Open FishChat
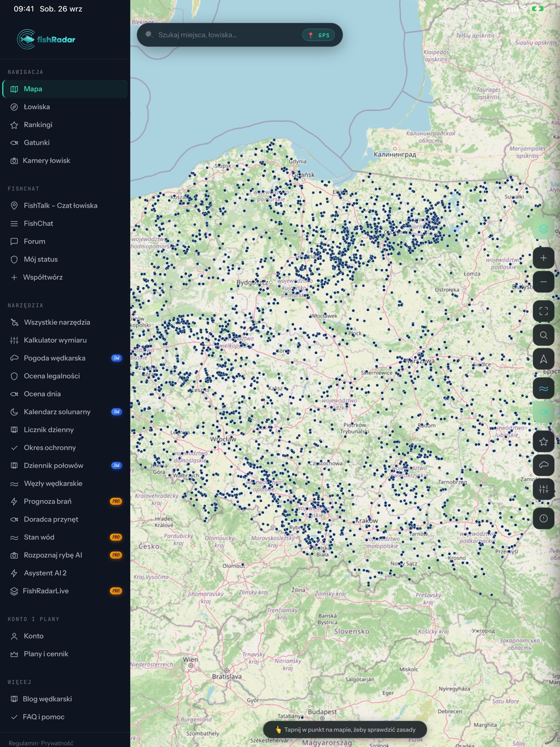 [x=65, y=223]
